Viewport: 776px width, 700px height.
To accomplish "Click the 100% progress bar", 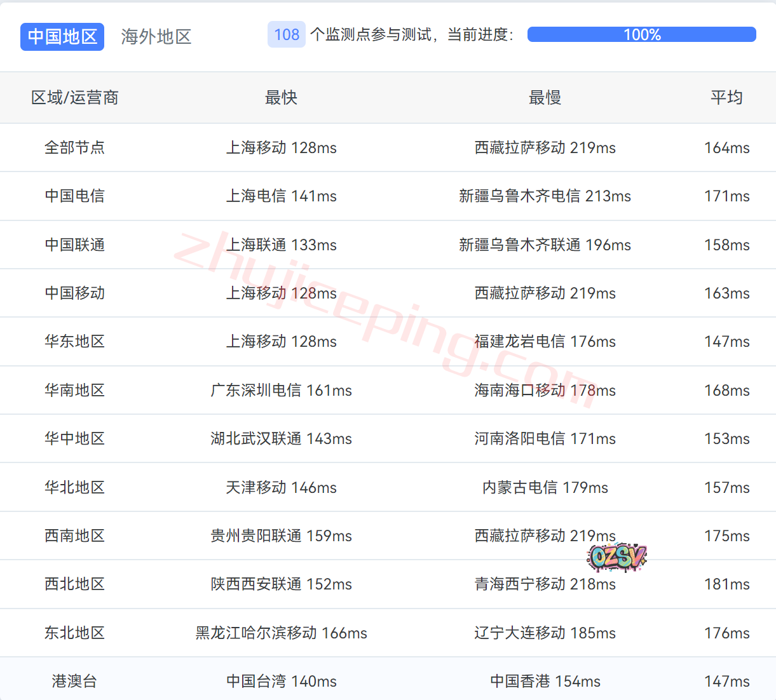I will [641, 34].
